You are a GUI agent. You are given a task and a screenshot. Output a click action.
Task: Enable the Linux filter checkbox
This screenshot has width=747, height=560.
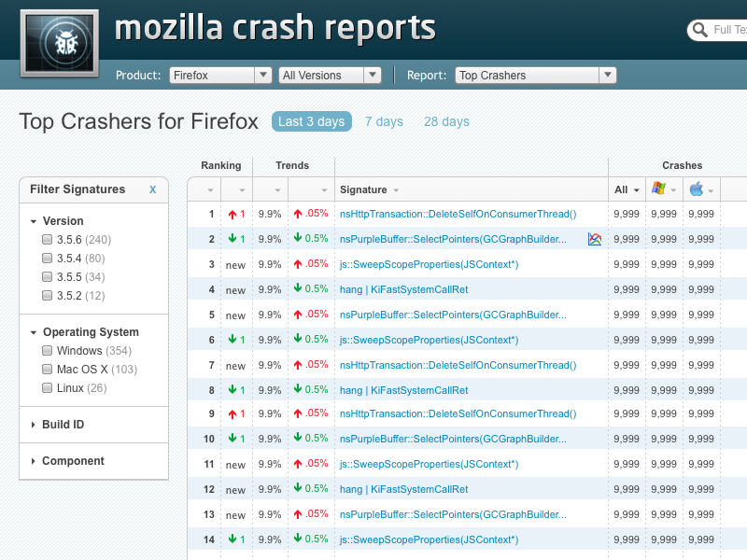[x=48, y=387]
